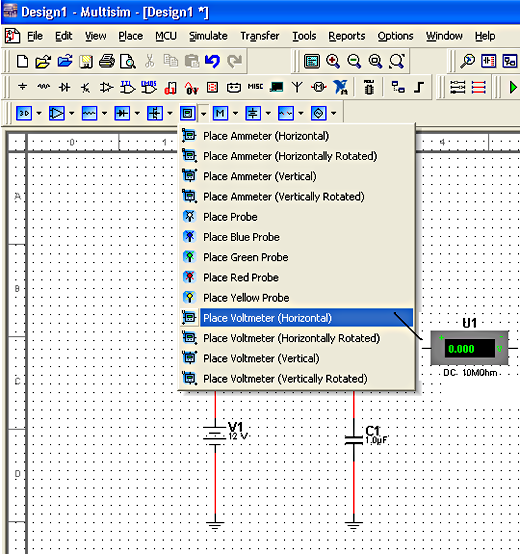Open the Transistor component group
This screenshot has width=520, height=554.
[x=85, y=87]
